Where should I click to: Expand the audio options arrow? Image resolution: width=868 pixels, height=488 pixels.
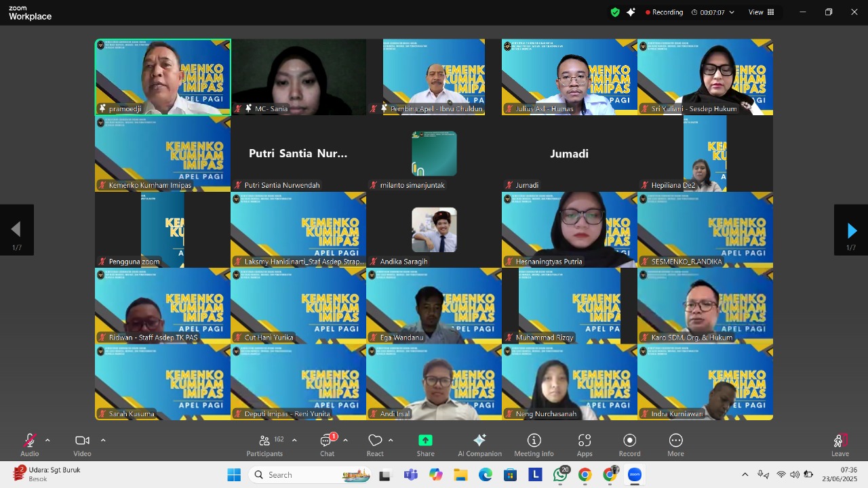click(47, 441)
